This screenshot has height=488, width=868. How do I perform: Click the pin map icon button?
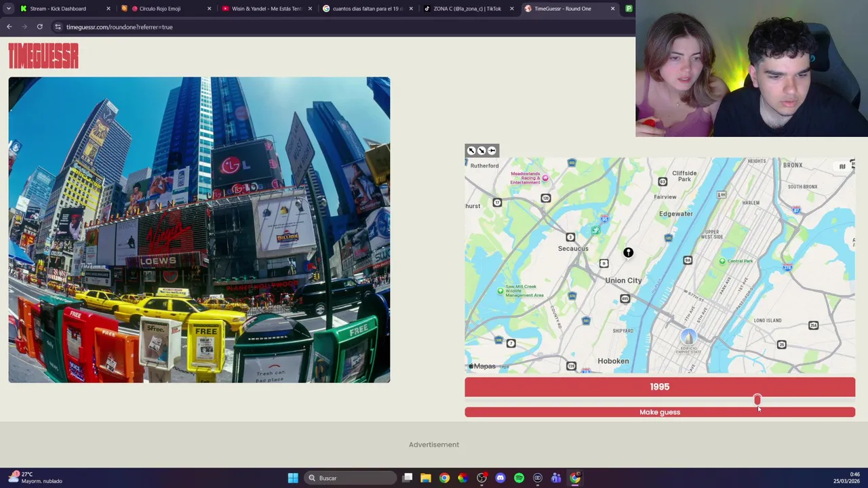click(x=492, y=150)
